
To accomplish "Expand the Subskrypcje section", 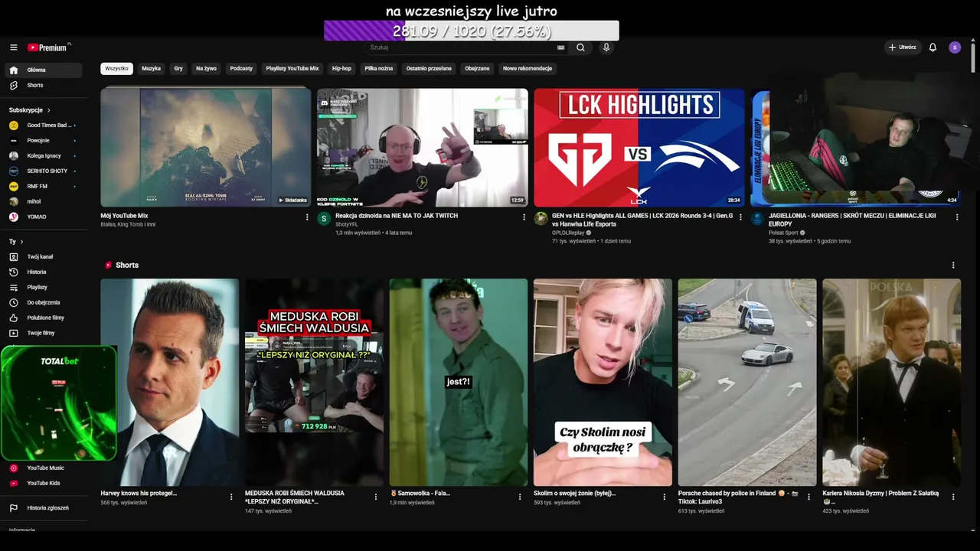I will pos(30,110).
